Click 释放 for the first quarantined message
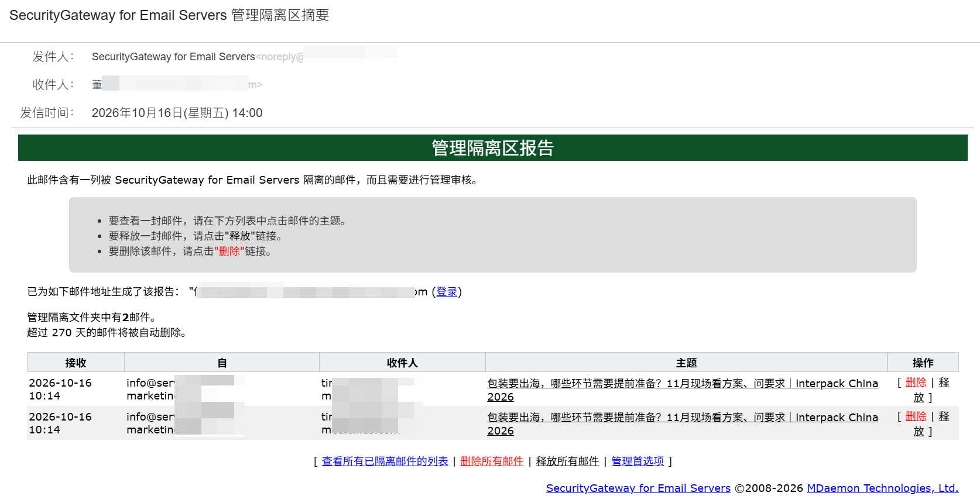The image size is (980, 503). (944, 383)
